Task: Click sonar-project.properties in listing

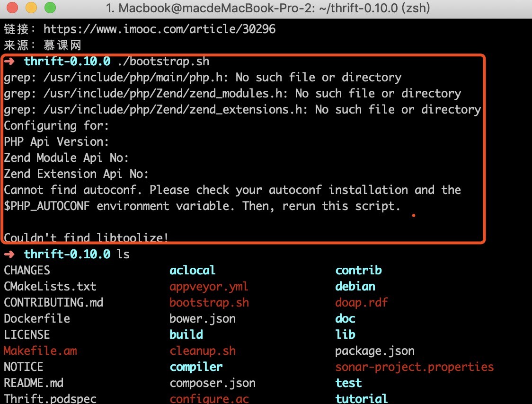Action: tap(415, 367)
